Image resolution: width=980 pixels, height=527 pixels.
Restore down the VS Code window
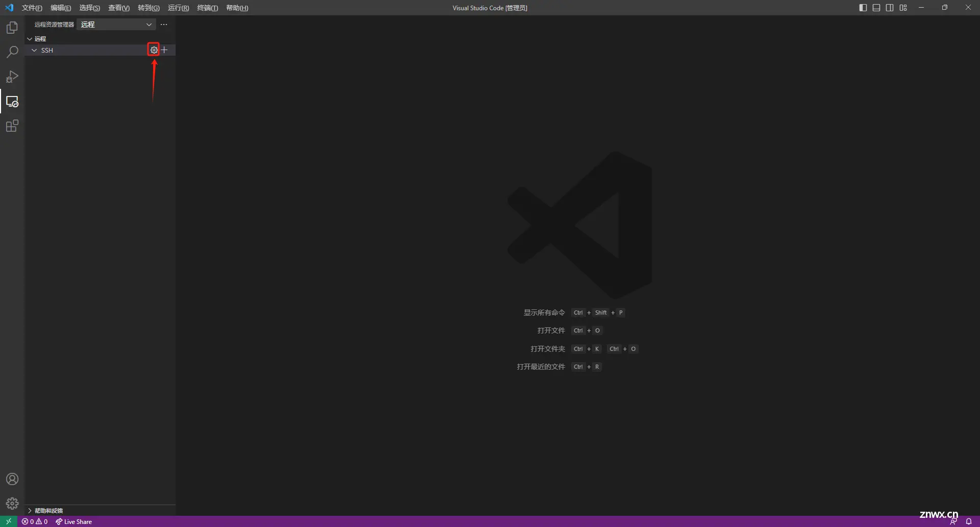point(945,8)
